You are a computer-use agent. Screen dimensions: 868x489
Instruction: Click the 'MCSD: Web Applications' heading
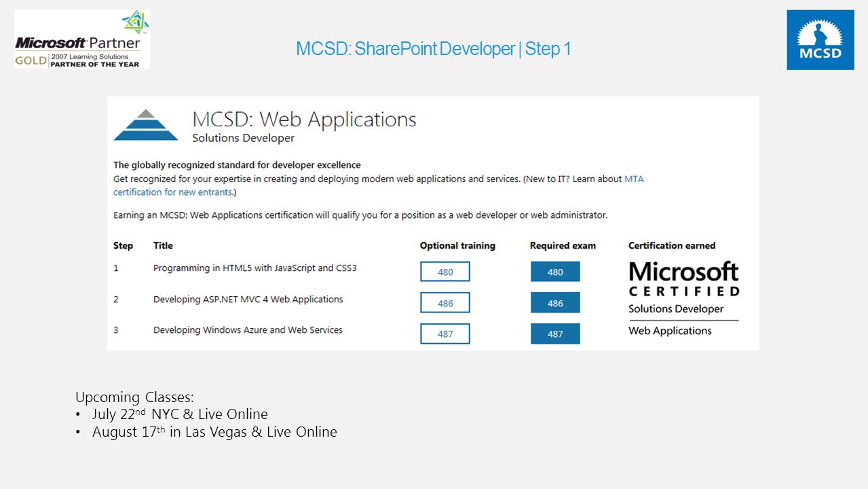(x=305, y=119)
